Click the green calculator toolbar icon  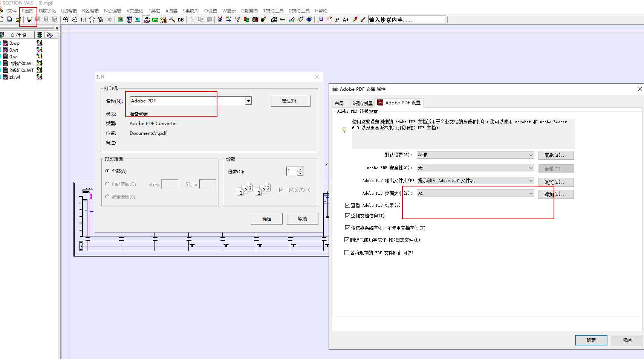coord(120,20)
